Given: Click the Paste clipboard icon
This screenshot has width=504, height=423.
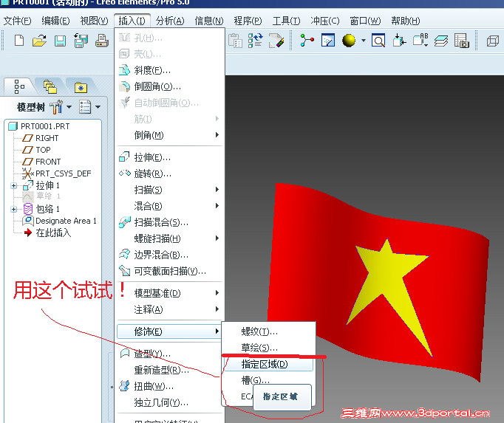Looking at the screenshot, I should click(235, 41).
